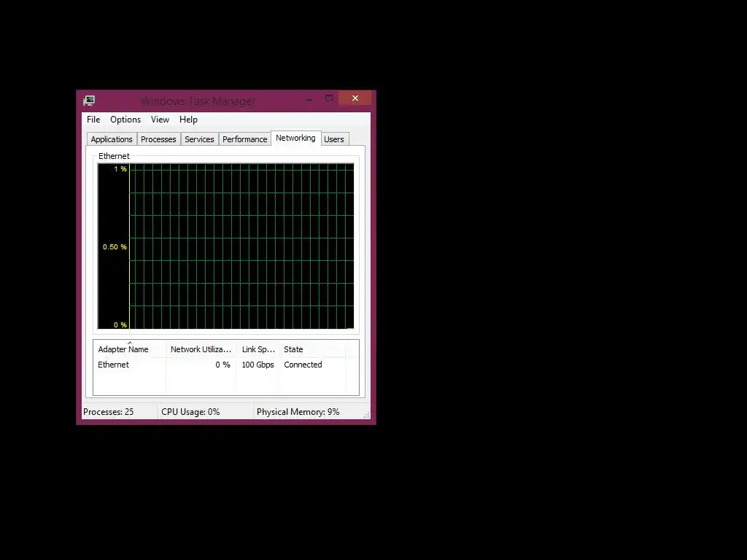Image resolution: width=747 pixels, height=560 pixels.
Task: Open the View menu
Action: (x=160, y=120)
